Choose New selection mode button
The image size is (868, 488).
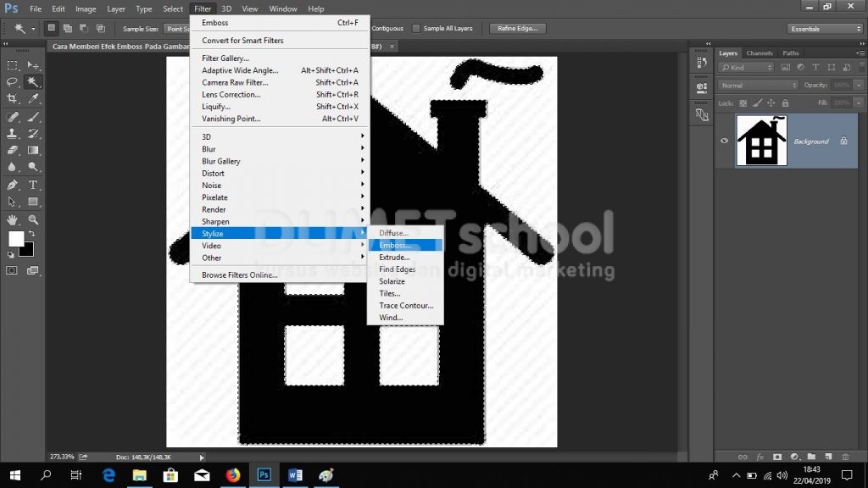(52, 28)
